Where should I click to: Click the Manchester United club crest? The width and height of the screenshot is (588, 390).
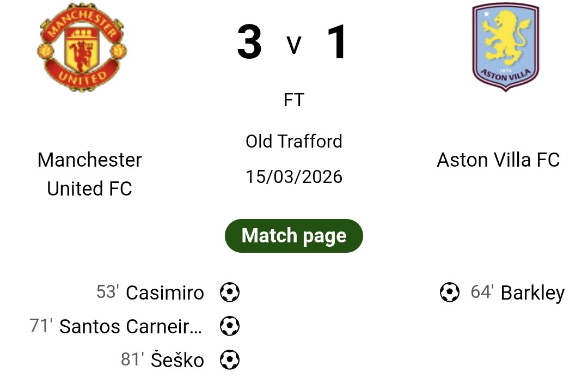click(x=82, y=48)
